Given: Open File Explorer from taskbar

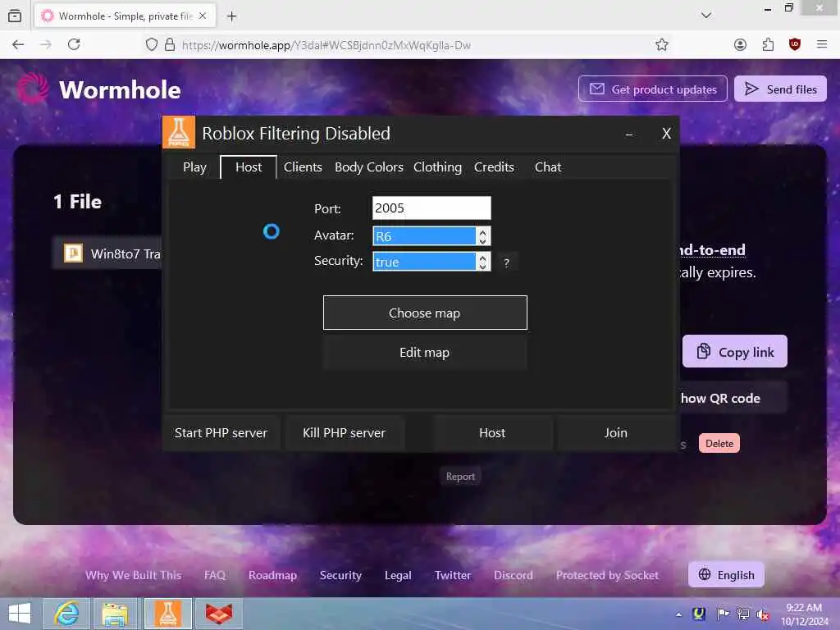Looking at the screenshot, I should click(115, 614).
